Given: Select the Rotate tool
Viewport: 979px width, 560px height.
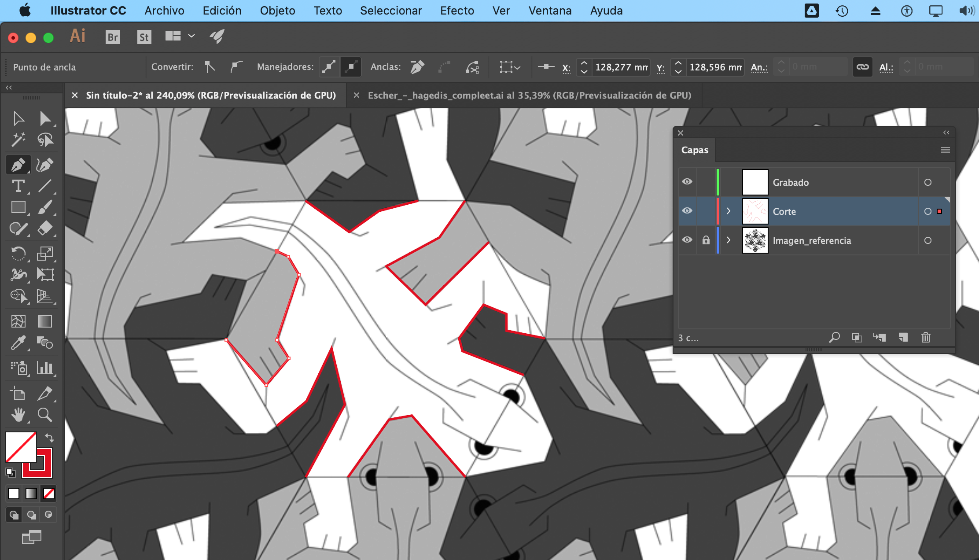Looking at the screenshot, I should pyautogui.click(x=18, y=253).
